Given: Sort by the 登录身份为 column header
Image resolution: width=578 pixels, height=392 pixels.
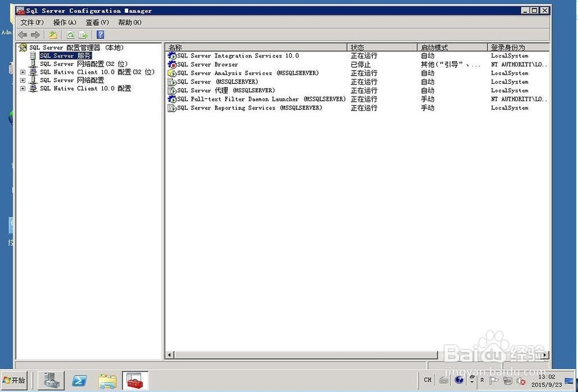Looking at the screenshot, I should point(518,47).
